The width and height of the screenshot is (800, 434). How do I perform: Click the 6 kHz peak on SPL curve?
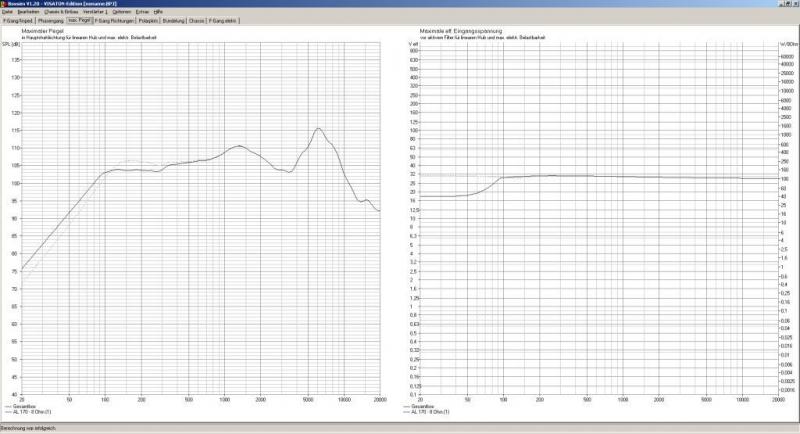(x=318, y=129)
